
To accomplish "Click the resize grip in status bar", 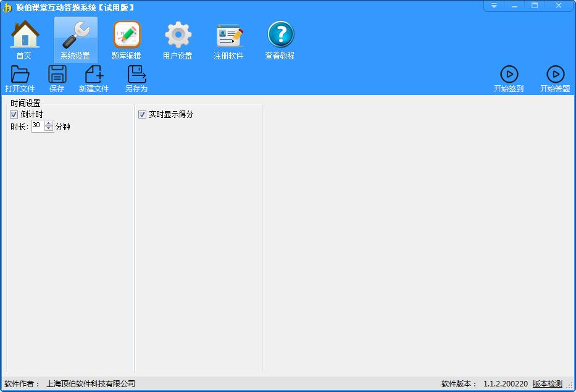I will (x=570, y=385).
